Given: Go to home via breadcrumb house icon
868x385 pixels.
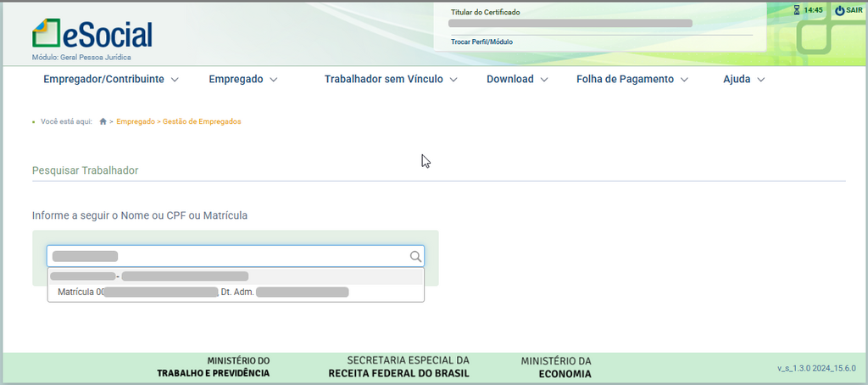Looking at the screenshot, I should point(103,122).
